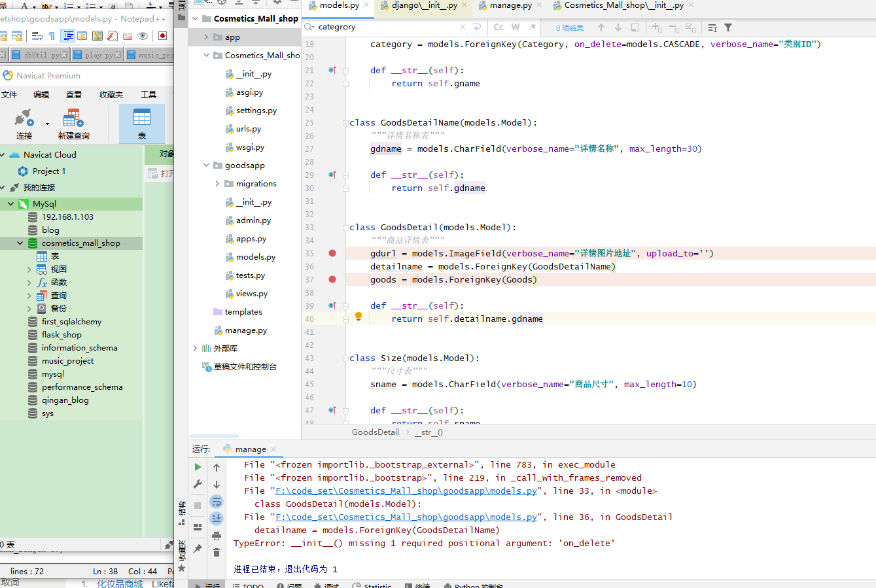Viewport: 876px width, 588px height.
Task: Open settings.py in the project tree
Action: point(256,111)
